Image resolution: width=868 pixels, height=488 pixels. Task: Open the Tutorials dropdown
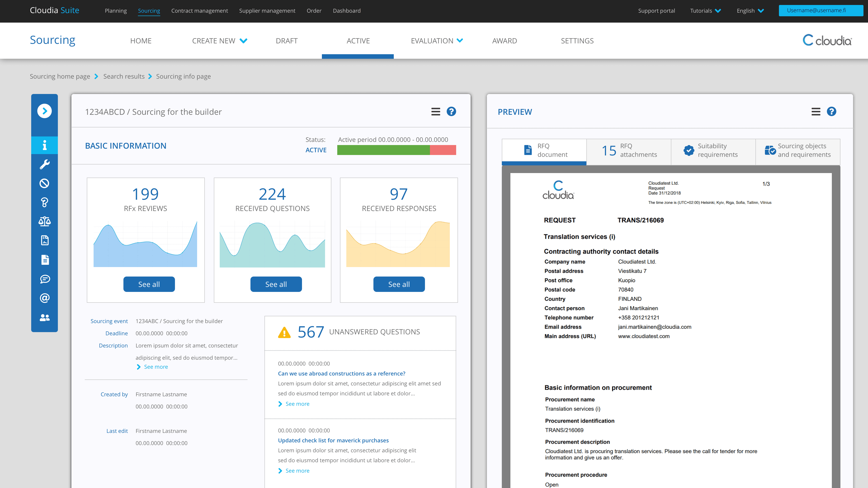click(x=705, y=10)
